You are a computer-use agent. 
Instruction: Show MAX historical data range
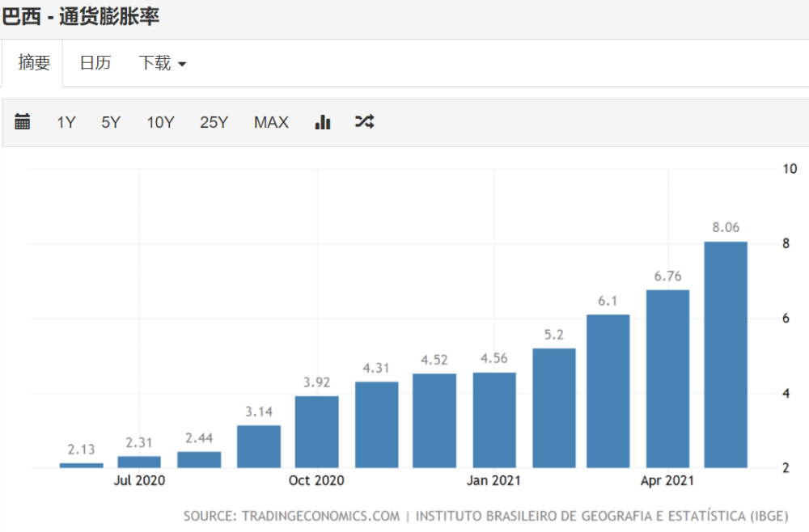(271, 122)
